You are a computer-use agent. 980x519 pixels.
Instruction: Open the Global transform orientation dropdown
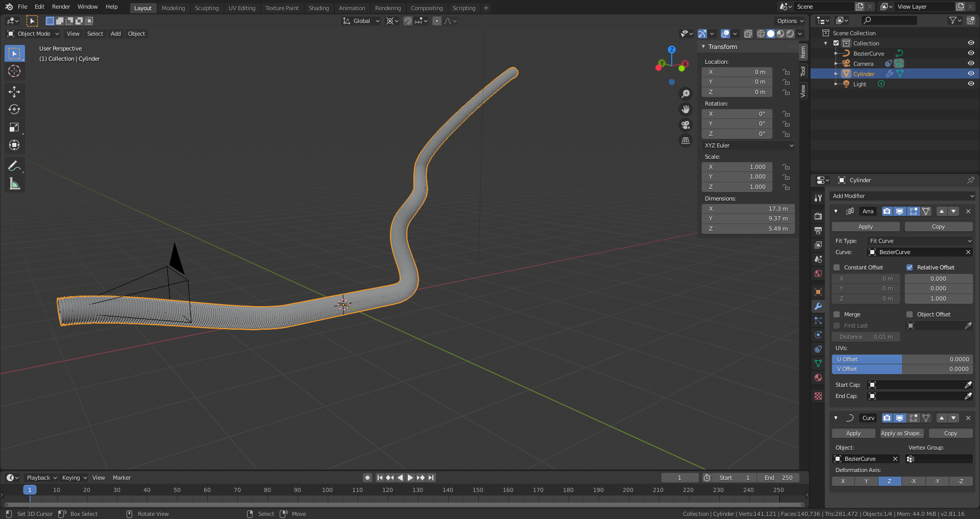[361, 21]
